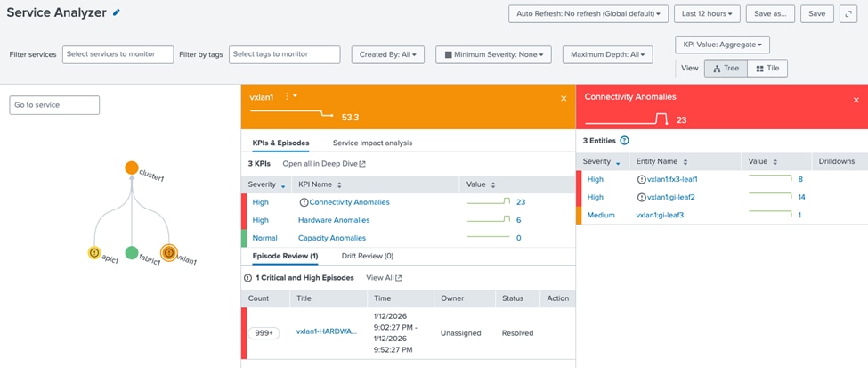The width and height of the screenshot is (868, 368).
Task: Click the help icon next to 3 Entities
Action: pyautogui.click(x=624, y=141)
